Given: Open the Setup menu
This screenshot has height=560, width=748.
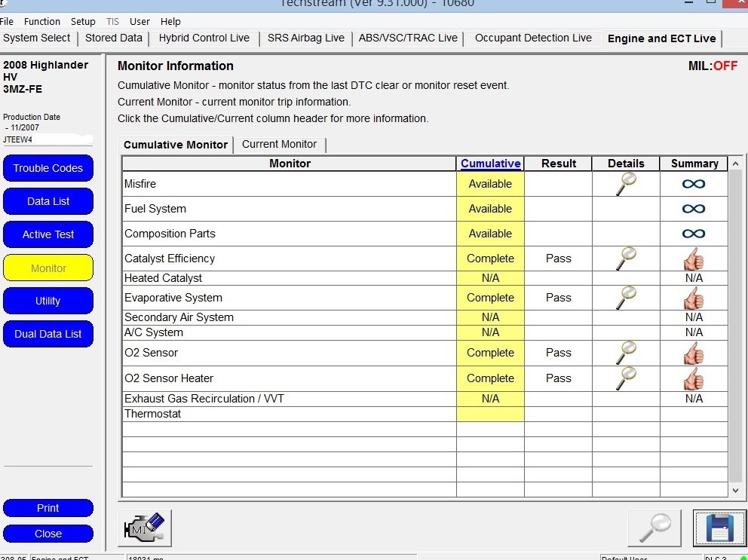Looking at the screenshot, I should pyautogui.click(x=83, y=21).
